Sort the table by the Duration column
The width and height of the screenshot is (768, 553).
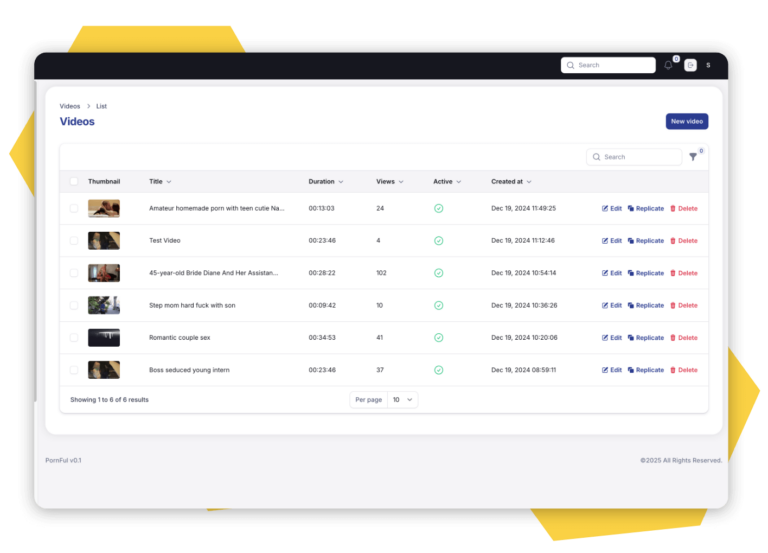point(325,182)
